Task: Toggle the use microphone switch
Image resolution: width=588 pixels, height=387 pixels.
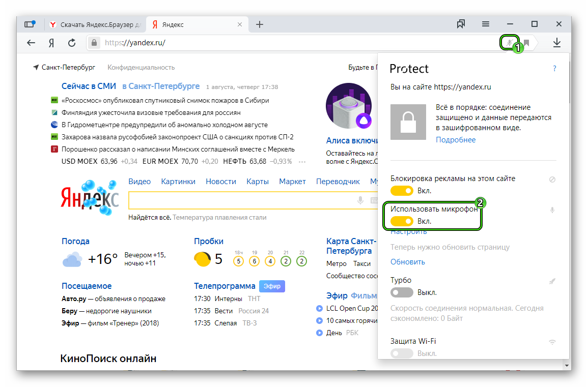Action: coord(402,221)
